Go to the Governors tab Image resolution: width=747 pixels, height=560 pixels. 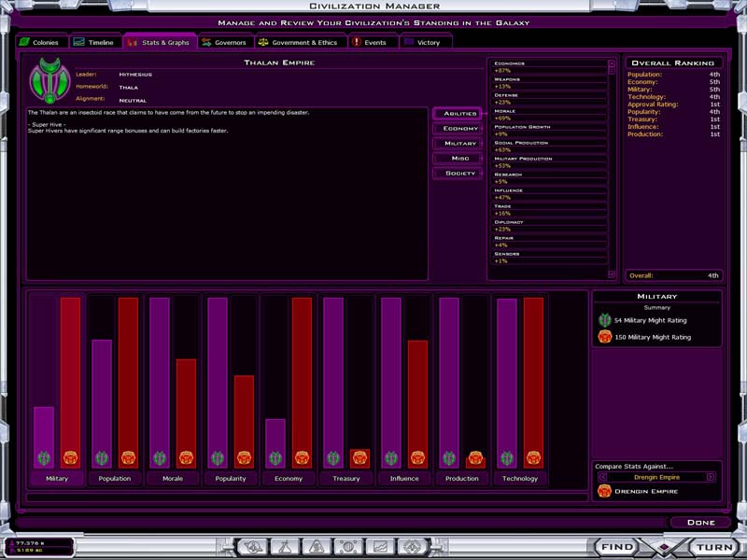click(x=225, y=42)
